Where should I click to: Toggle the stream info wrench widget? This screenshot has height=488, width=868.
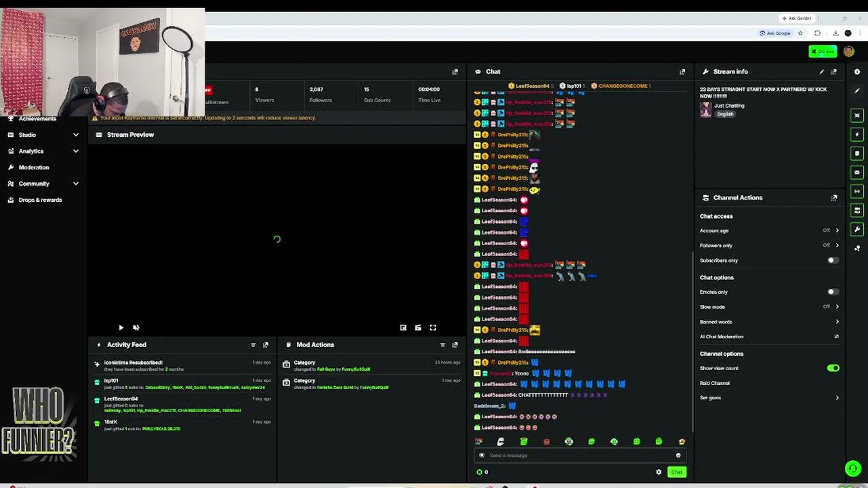click(857, 230)
